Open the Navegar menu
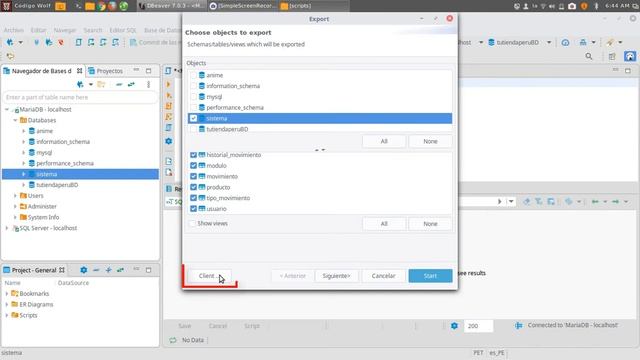 (65, 30)
